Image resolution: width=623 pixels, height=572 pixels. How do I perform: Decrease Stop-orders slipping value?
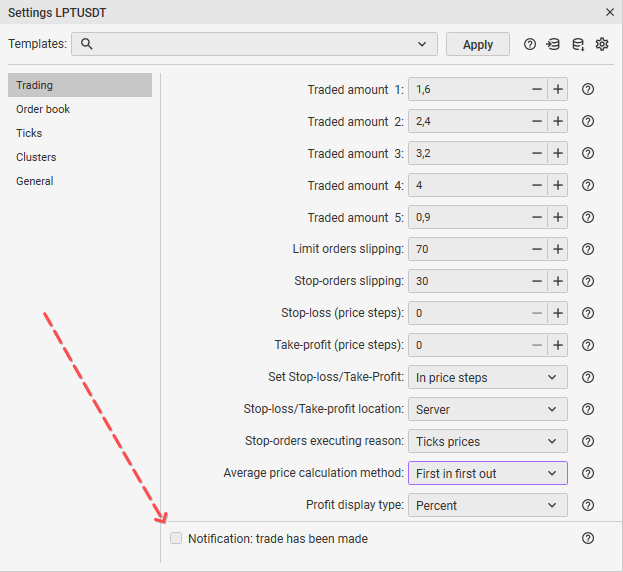(x=537, y=281)
